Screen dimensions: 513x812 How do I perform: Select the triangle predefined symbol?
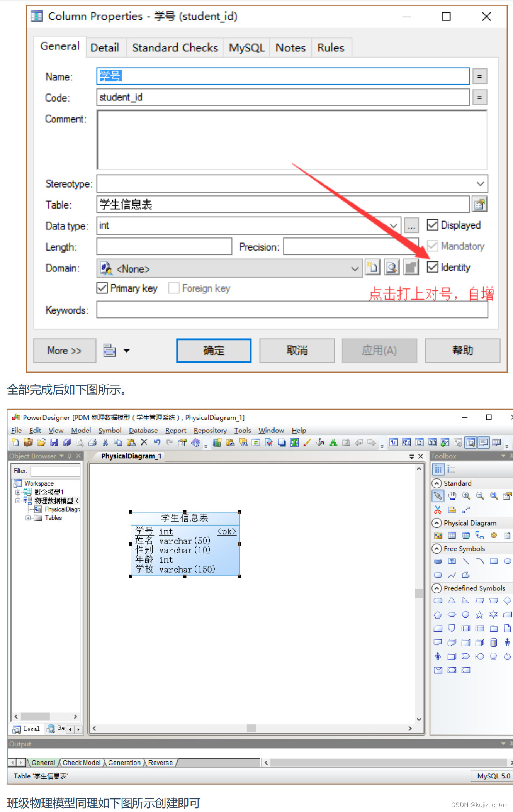[452, 601]
